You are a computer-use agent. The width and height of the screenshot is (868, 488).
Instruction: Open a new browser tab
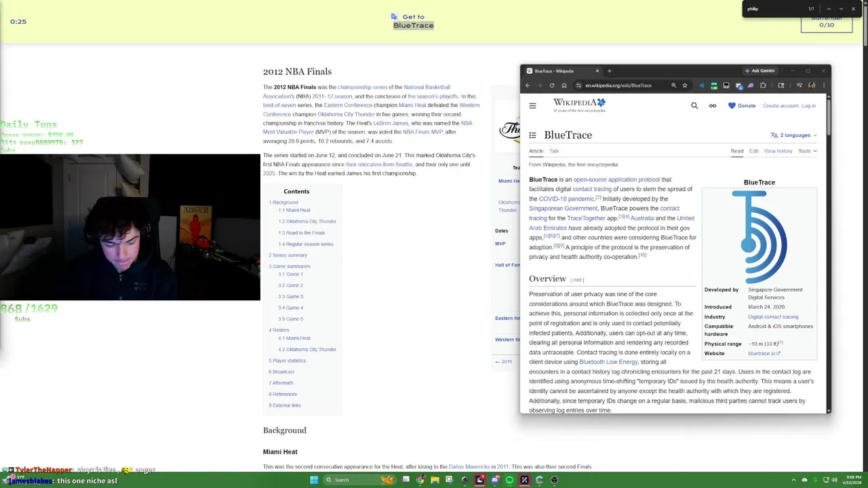(609, 70)
